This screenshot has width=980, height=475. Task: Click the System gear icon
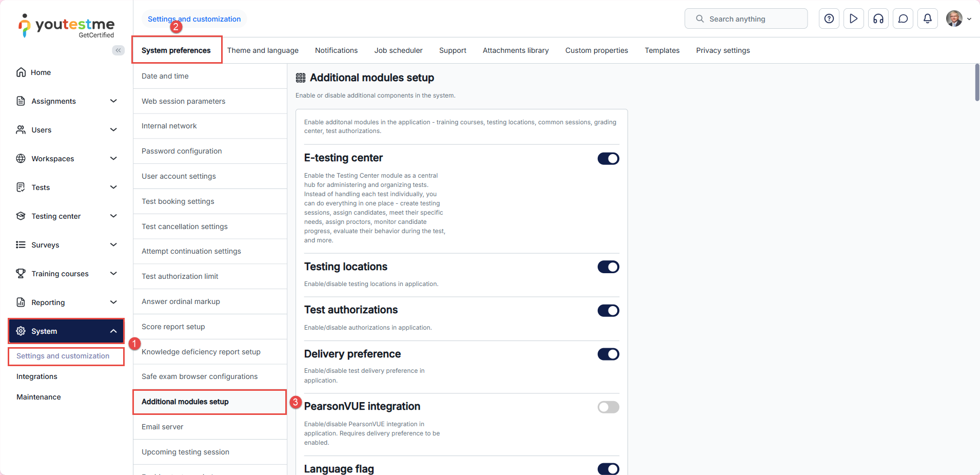coord(21,331)
